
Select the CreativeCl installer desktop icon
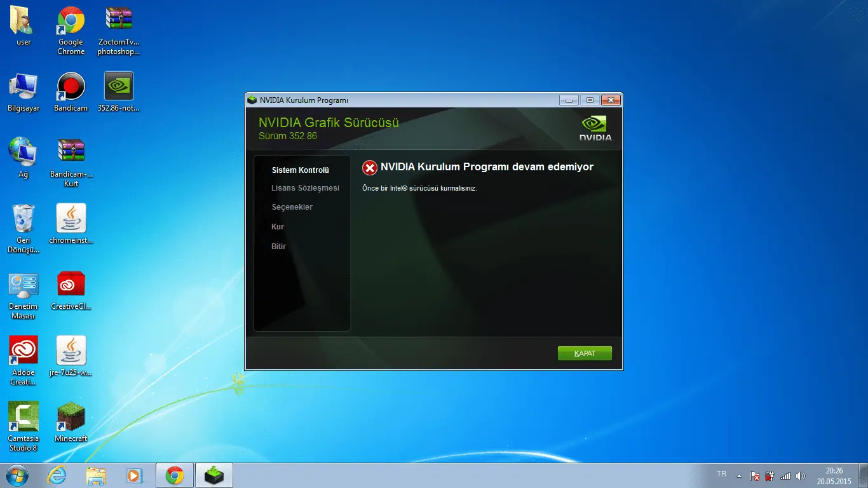[x=71, y=290]
